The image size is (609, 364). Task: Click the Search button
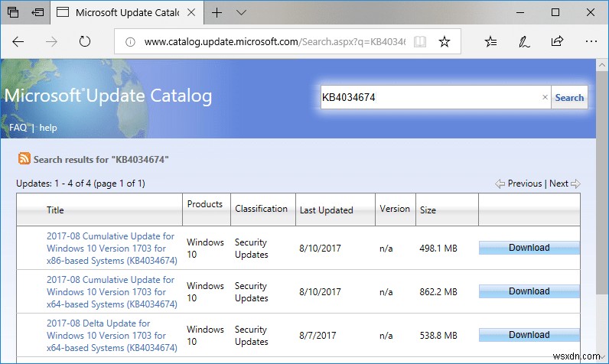[569, 97]
